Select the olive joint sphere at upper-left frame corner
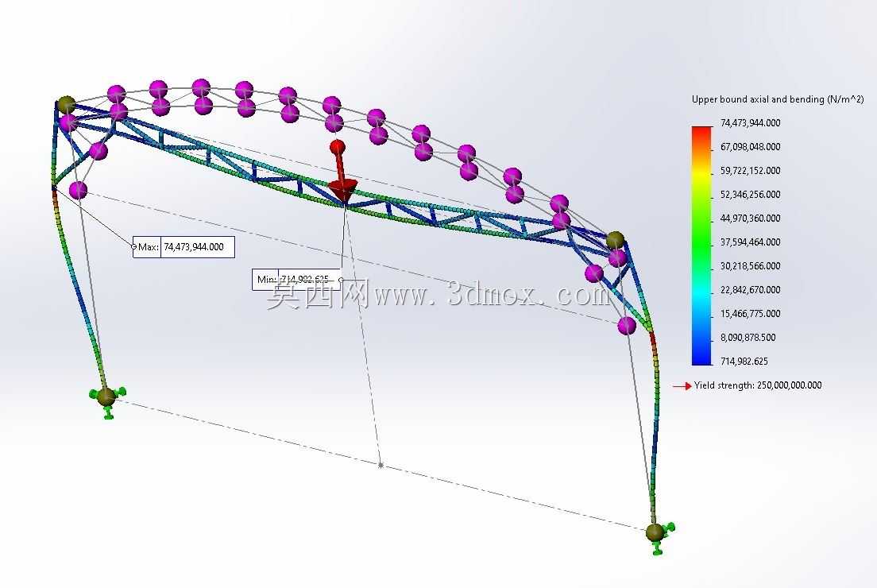The image size is (877, 588). [x=66, y=105]
